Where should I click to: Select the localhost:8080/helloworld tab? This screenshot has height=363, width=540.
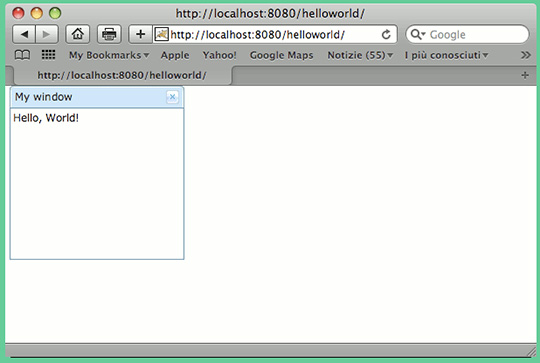point(122,75)
